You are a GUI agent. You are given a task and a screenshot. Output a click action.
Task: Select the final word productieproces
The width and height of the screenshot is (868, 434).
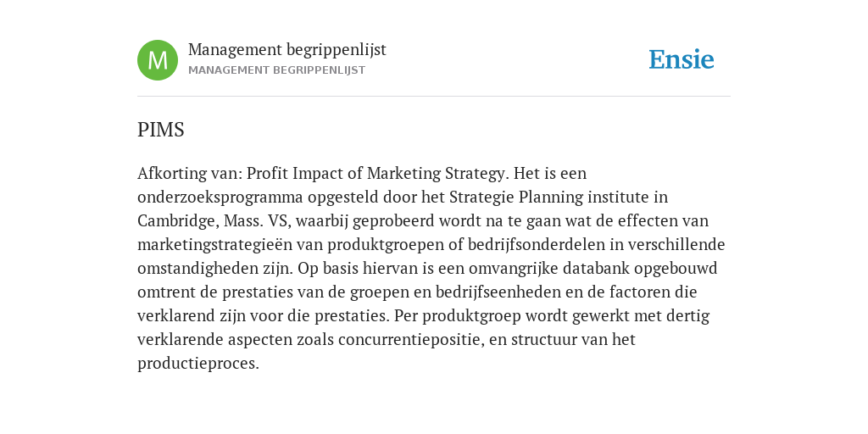point(196,364)
